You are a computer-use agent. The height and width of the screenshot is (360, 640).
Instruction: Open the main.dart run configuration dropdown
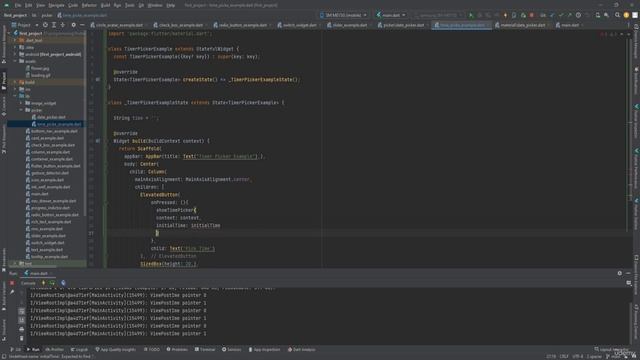pos(391,15)
